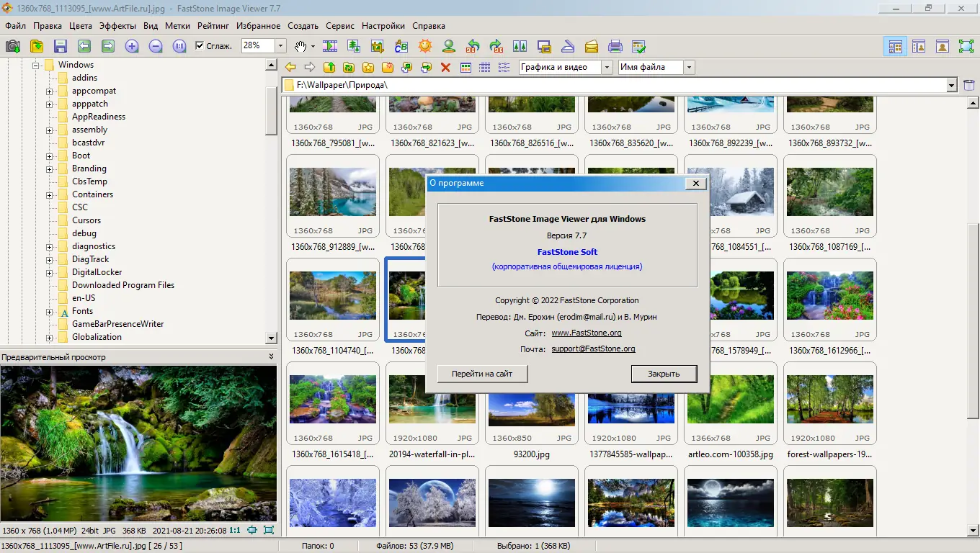
Task: Open the crop board tool icon
Action: pyautogui.click(x=378, y=46)
